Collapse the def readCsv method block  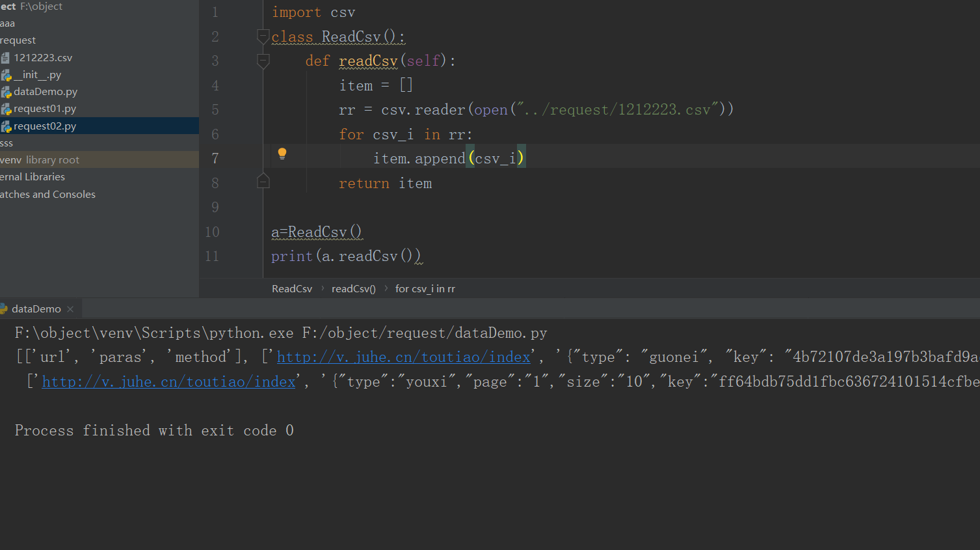click(x=263, y=61)
